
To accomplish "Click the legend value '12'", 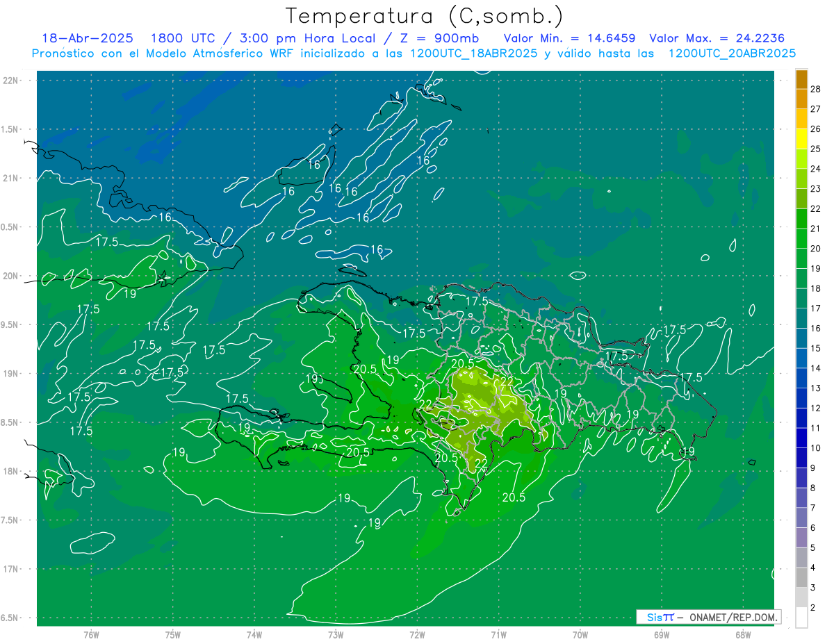I will pyautogui.click(x=815, y=408).
